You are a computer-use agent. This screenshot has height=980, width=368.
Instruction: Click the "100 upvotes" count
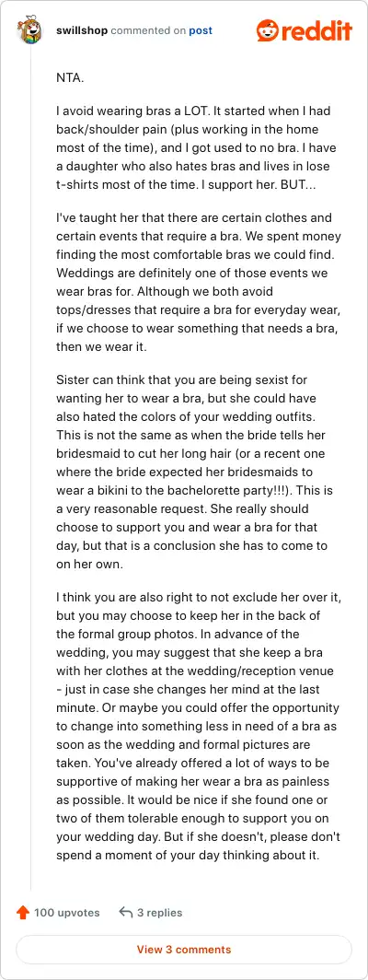pyautogui.click(x=67, y=913)
